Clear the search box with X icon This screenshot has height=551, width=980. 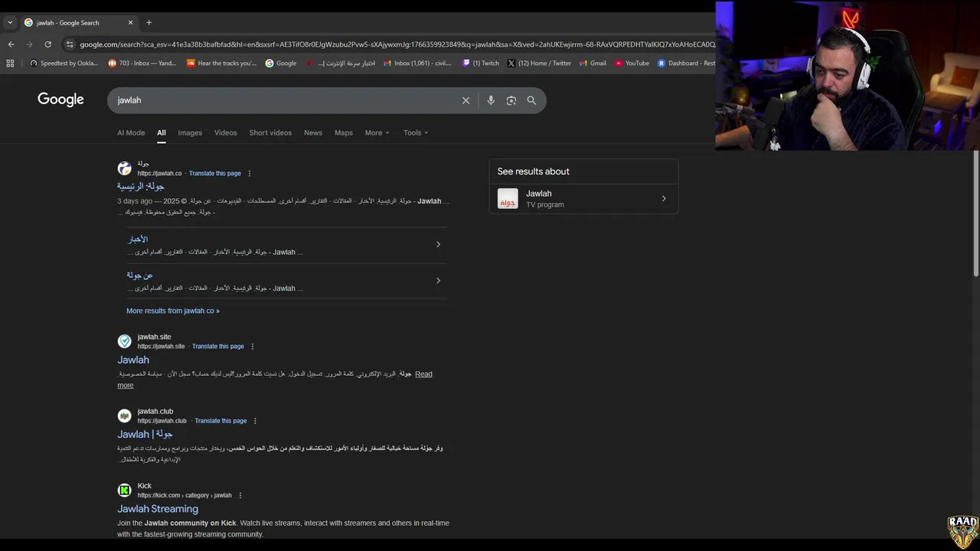pos(465,100)
